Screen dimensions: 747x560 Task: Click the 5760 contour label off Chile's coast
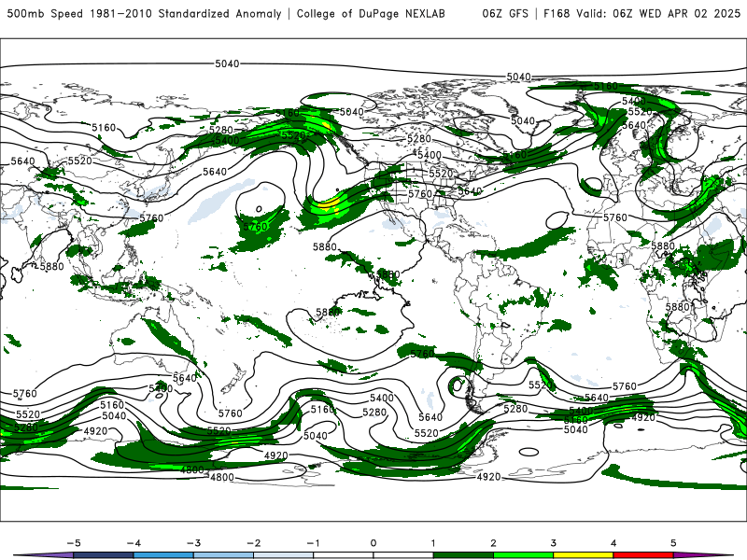(422, 354)
